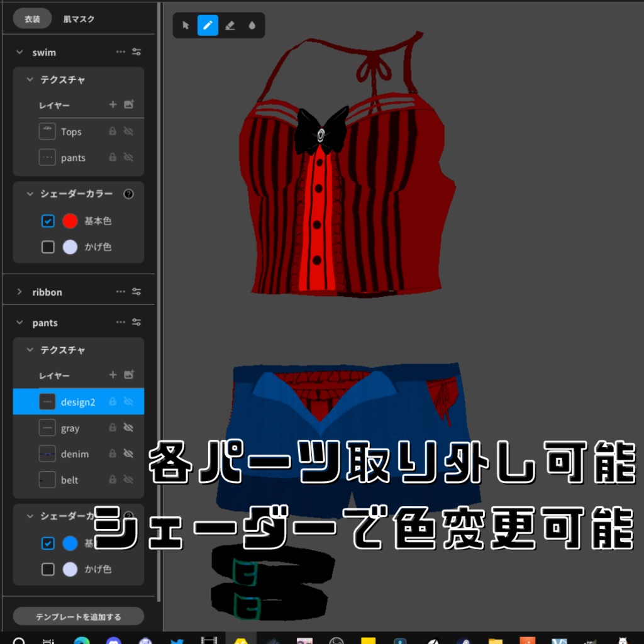The width and height of the screenshot is (644, 644).
Task: Select the arrow selection tool
Action: pyautogui.click(x=186, y=25)
